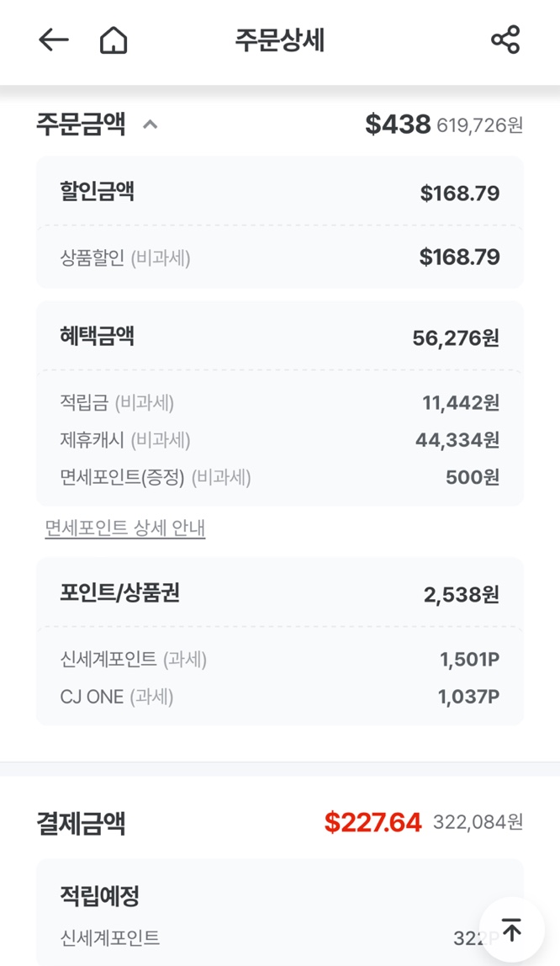Image resolution: width=560 pixels, height=966 pixels.
Task: Tap the 할인금액 header row
Action: 279,192
